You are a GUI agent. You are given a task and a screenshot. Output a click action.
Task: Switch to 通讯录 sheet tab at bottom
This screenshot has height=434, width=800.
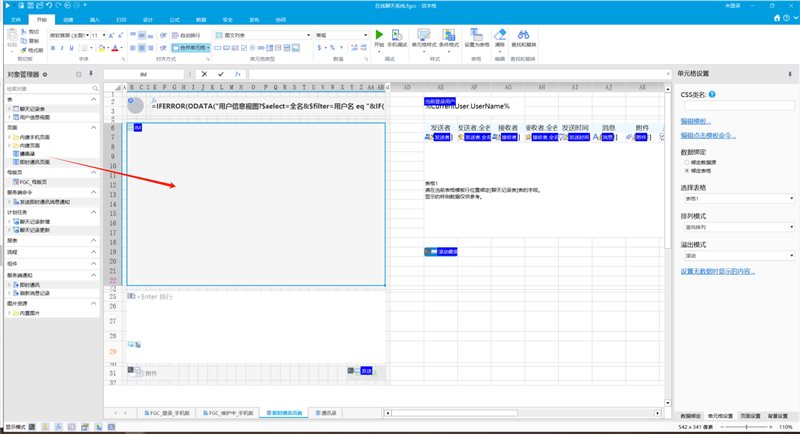(326, 413)
